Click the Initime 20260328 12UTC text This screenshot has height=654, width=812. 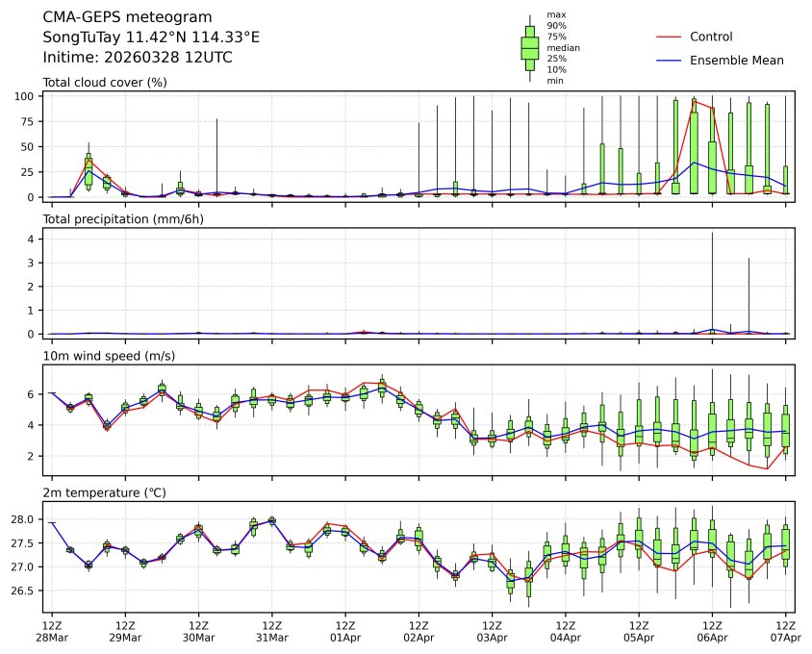[138, 58]
